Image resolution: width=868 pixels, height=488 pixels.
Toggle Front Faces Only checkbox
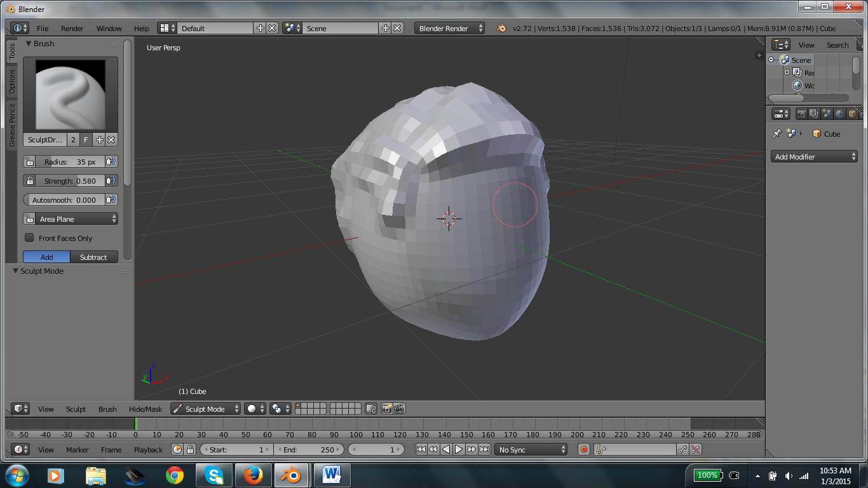coord(29,238)
